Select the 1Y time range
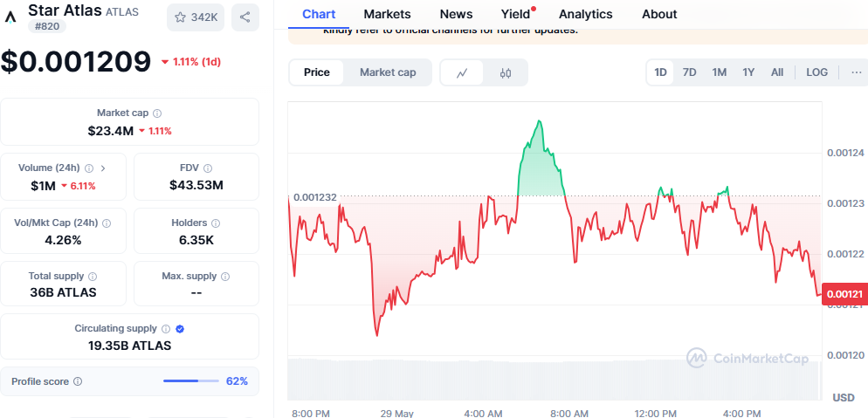Viewport: 868px width, 418px height. click(x=748, y=72)
